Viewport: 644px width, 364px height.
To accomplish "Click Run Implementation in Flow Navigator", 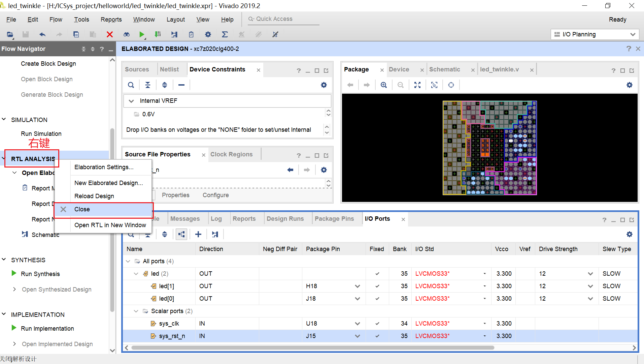I will 47,329.
